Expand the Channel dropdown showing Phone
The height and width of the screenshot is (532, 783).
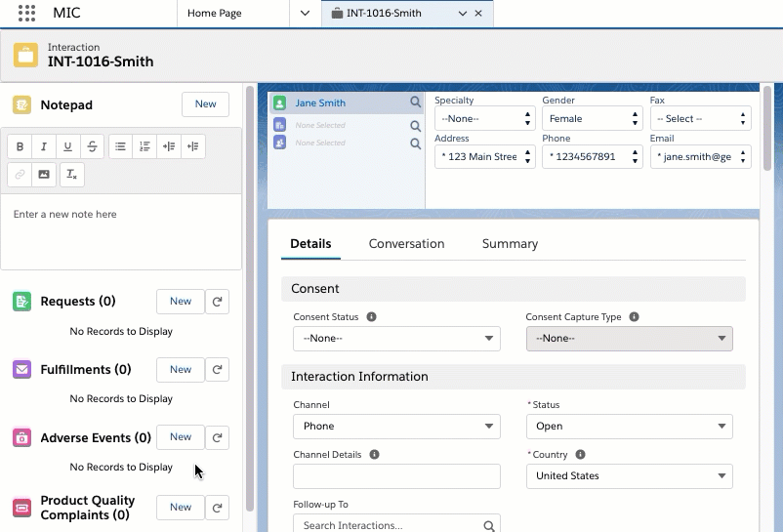click(x=396, y=427)
